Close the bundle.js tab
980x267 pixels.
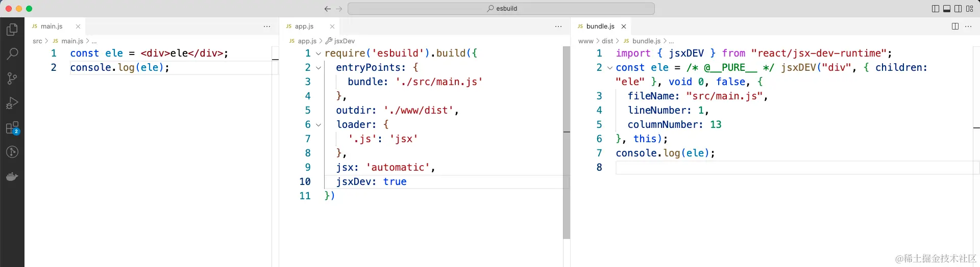[x=624, y=26]
